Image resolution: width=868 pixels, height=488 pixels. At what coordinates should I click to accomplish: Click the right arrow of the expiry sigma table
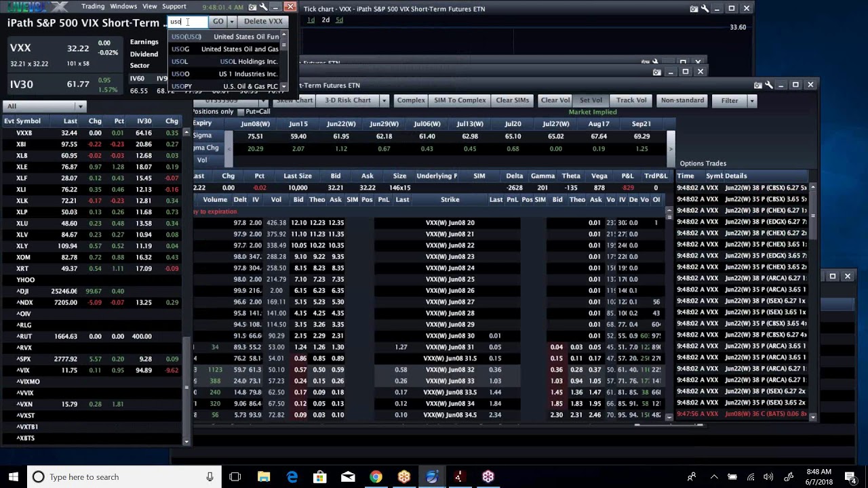pos(671,148)
